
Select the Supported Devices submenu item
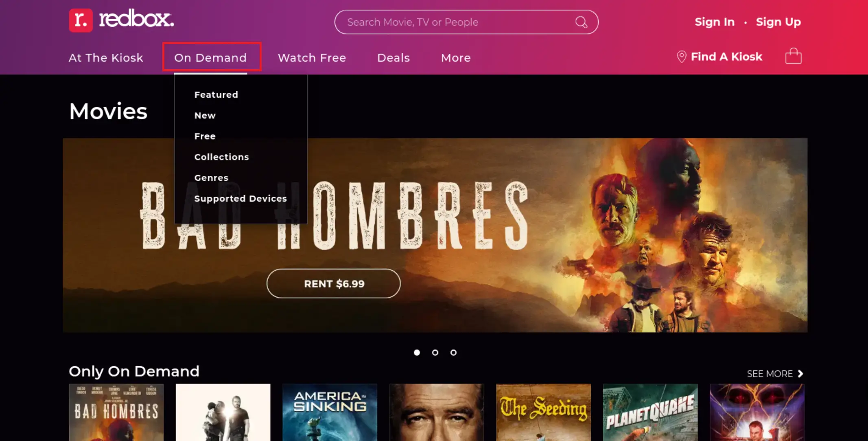coord(240,199)
